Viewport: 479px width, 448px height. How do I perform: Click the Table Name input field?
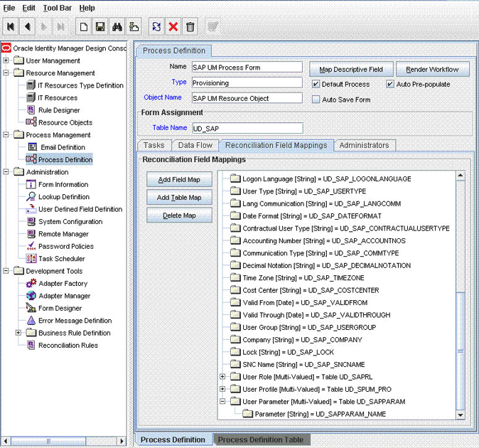[x=247, y=128]
